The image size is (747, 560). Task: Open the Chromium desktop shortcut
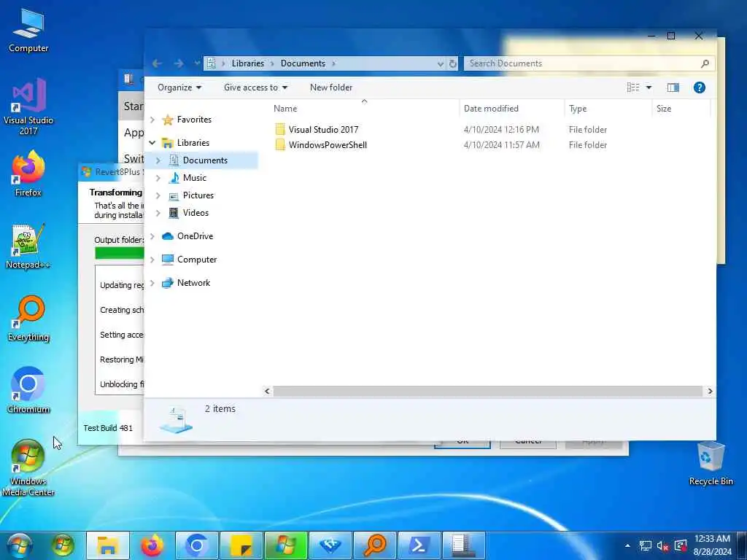(28, 391)
